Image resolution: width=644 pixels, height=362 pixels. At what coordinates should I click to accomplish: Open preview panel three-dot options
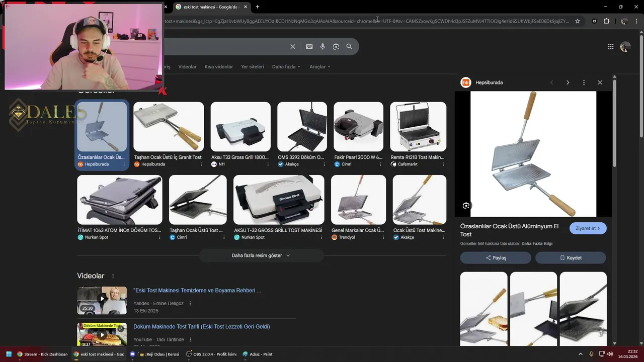(x=584, y=82)
